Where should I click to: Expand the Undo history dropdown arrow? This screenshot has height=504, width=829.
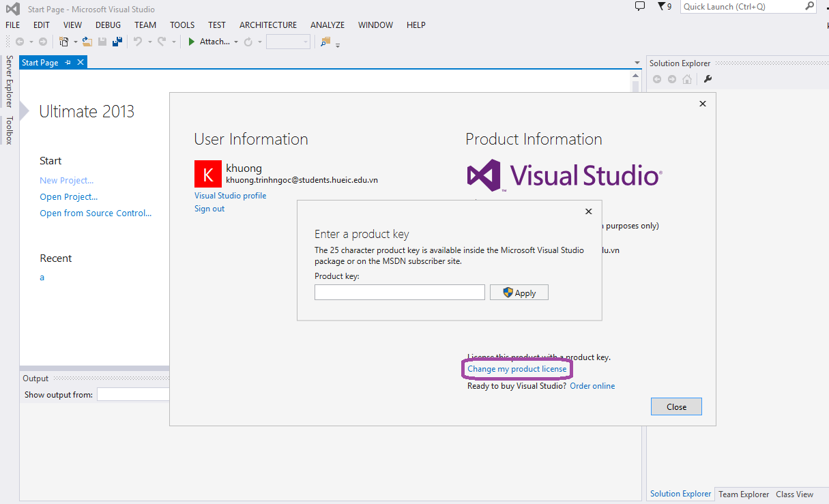(x=149, y=42)
